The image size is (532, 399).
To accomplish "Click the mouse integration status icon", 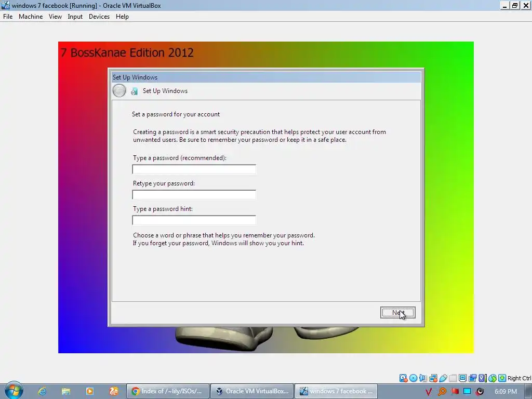I will click(x=493, y=378).
